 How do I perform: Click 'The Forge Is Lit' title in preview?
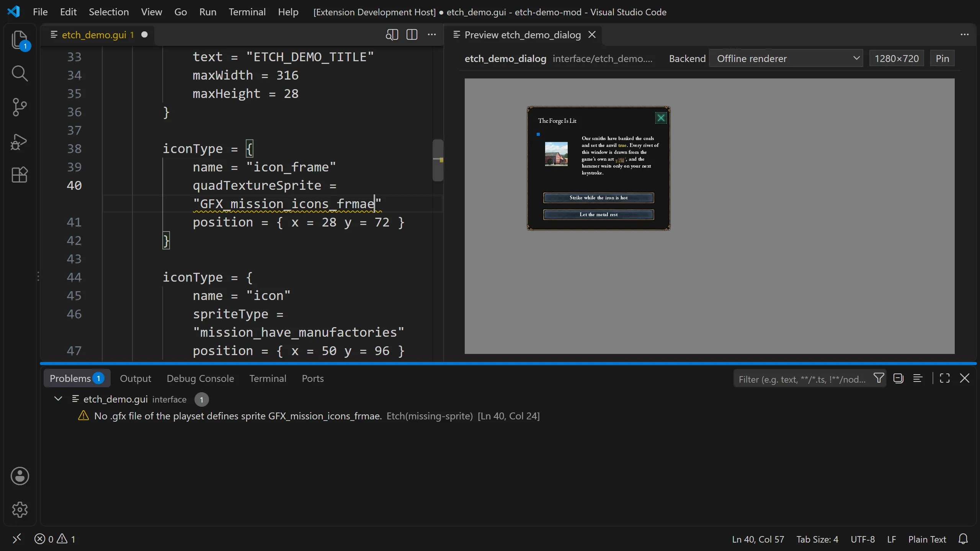point(557,121)
